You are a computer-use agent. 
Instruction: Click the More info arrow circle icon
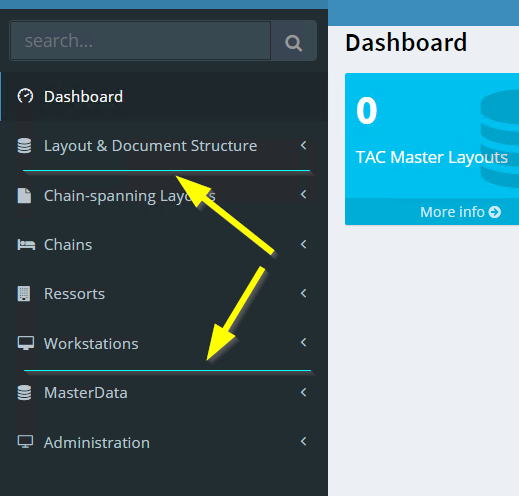pyautogui.click(x=495, y=212)
